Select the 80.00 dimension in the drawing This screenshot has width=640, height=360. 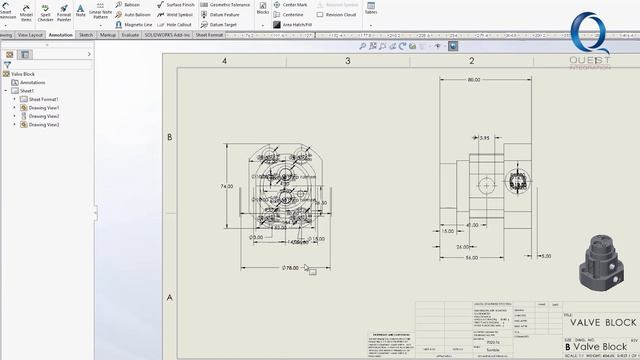[x=473, y=80]
